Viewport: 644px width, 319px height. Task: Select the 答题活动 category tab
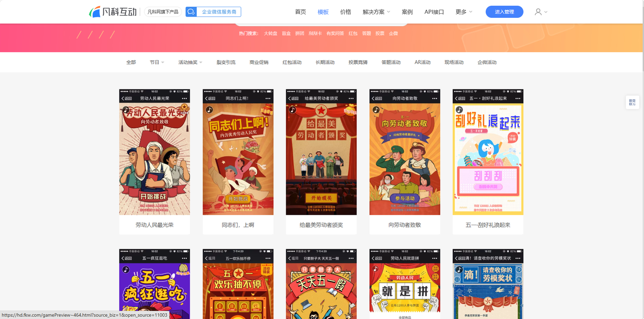[391, 62]
